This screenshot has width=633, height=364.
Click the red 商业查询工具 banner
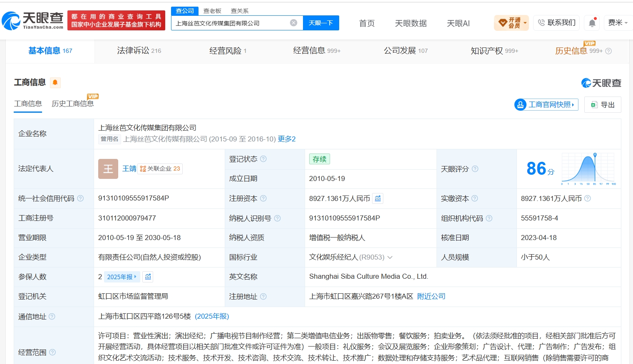pos(116,20)
